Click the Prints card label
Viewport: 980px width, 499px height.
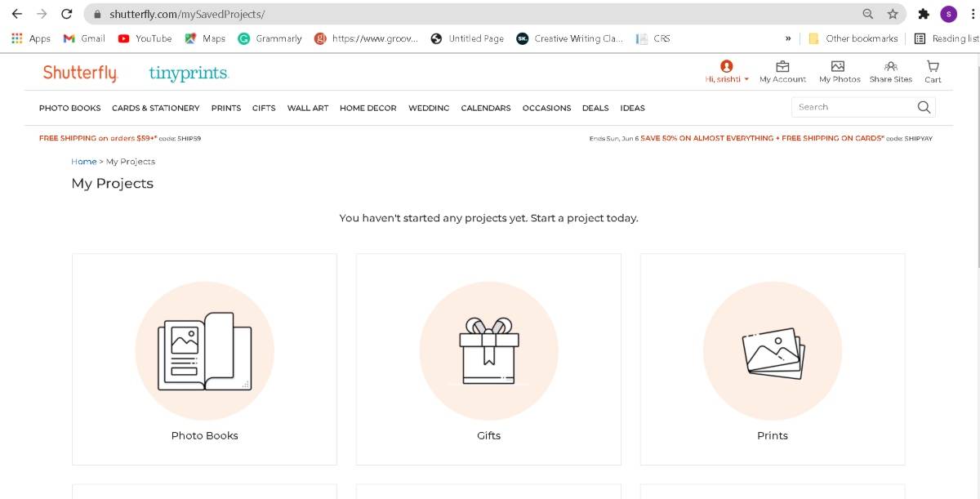tap(773, 435)
